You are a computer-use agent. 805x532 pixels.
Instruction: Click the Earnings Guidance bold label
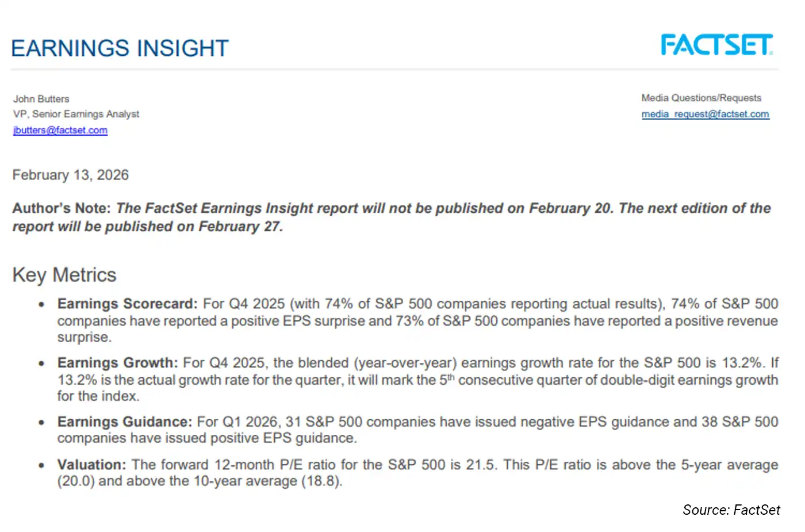tap(124, 422)
